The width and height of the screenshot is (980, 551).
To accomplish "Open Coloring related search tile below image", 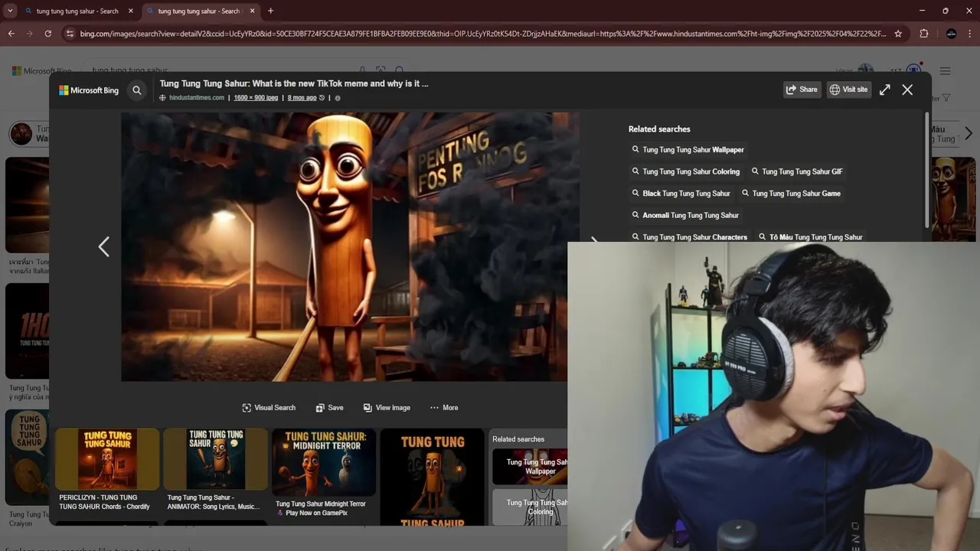I will [x=531, y=507].
